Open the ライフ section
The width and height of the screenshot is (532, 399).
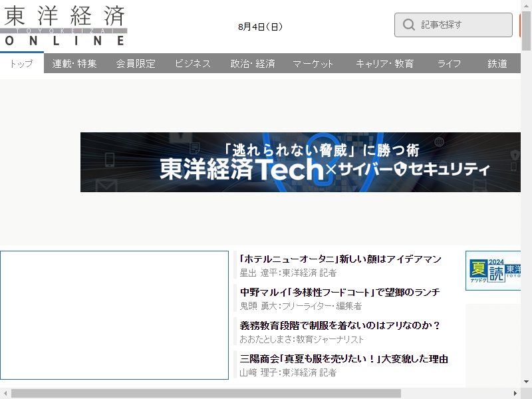pos(449,63)
